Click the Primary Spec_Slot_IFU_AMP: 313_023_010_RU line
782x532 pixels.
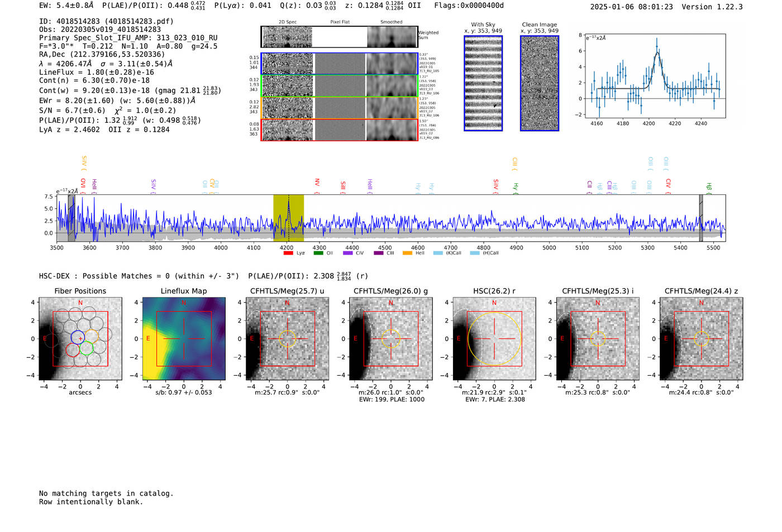point(128,38)
